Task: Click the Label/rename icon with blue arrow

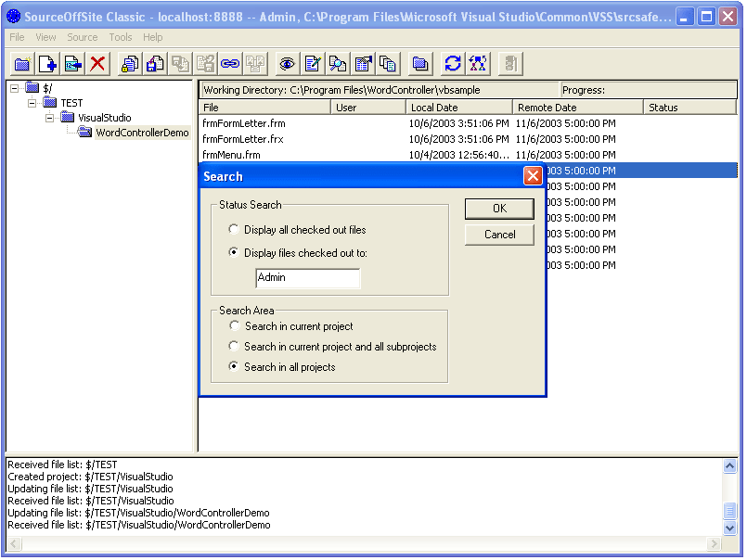Action: click(72, 64)
